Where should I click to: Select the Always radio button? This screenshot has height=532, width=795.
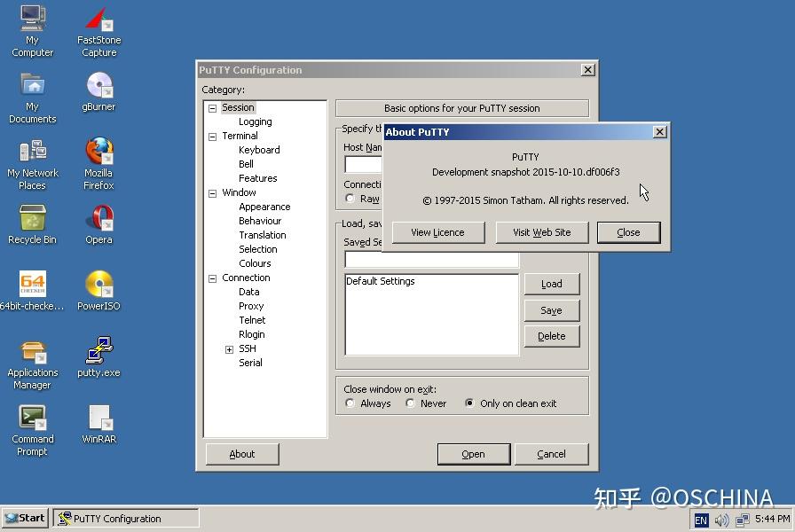(x=350, y=403)
